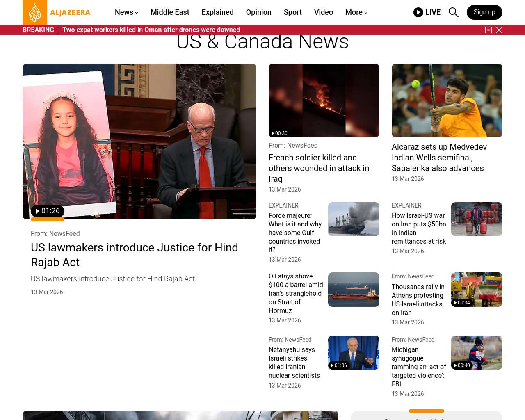Open the search magnifier icon

(x=453, y=12)
